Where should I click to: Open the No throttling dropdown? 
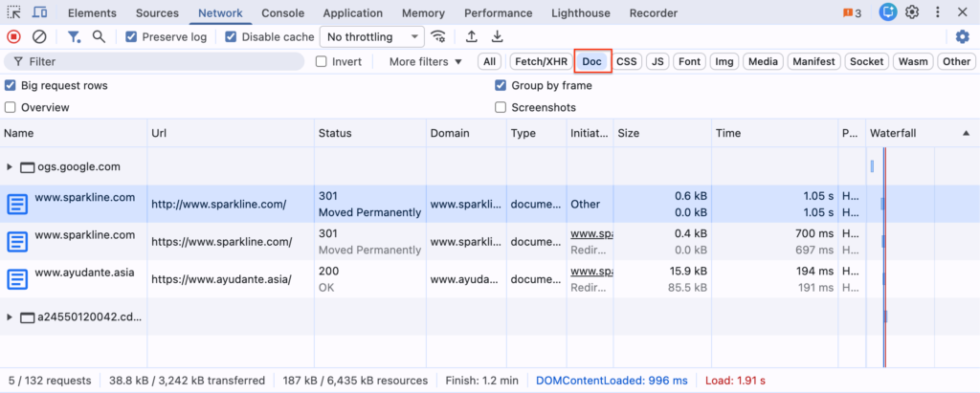[371, 36]
